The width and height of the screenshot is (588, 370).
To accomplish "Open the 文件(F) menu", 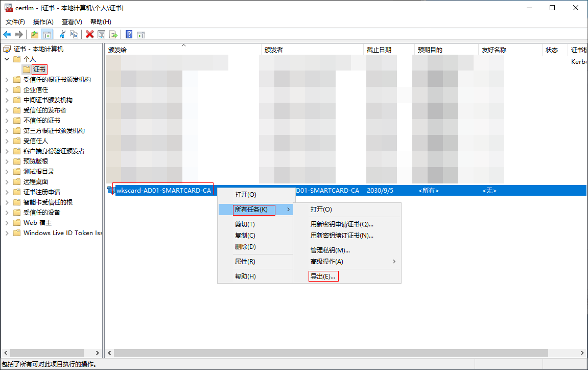I will point(15,22).
